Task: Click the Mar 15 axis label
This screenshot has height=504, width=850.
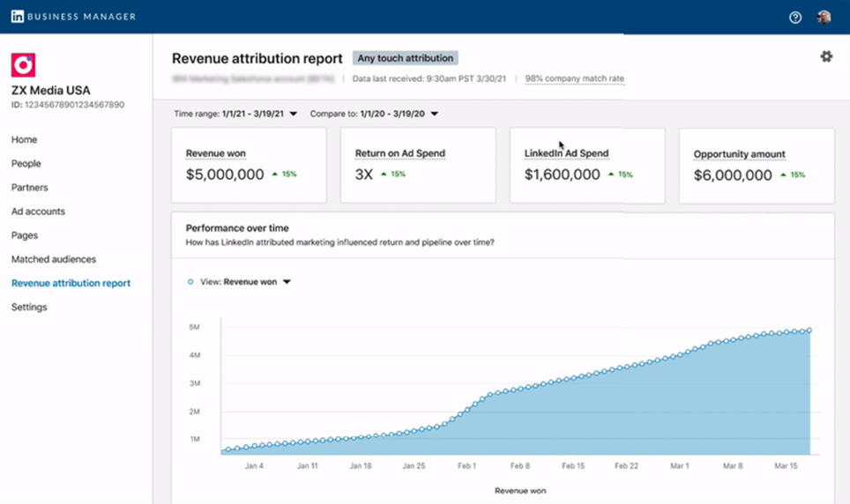Action: [x=786, y=465]
